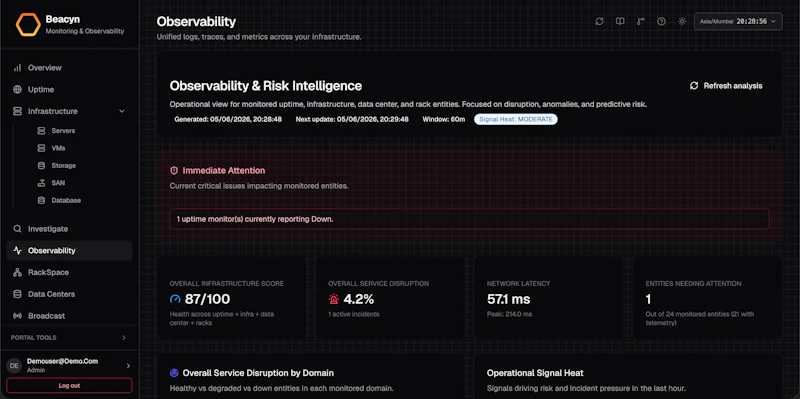Click the Infrastructure server stack icon

tap(17, 111)
